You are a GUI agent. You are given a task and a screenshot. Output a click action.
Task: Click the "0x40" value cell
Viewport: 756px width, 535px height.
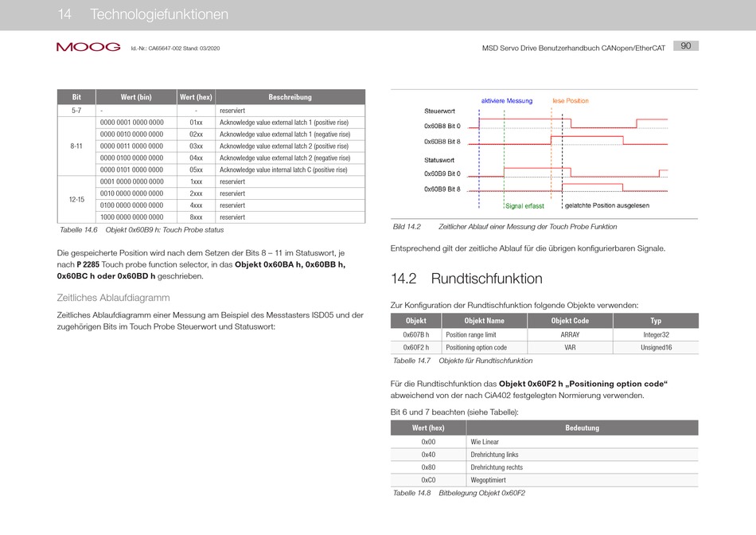(428, 455)
